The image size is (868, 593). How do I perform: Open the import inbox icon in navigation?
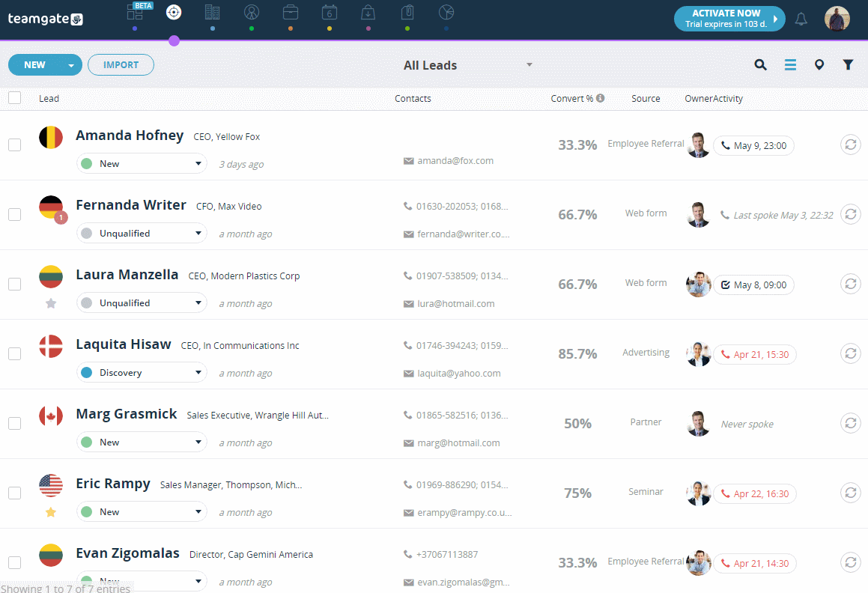coord(368,12)
